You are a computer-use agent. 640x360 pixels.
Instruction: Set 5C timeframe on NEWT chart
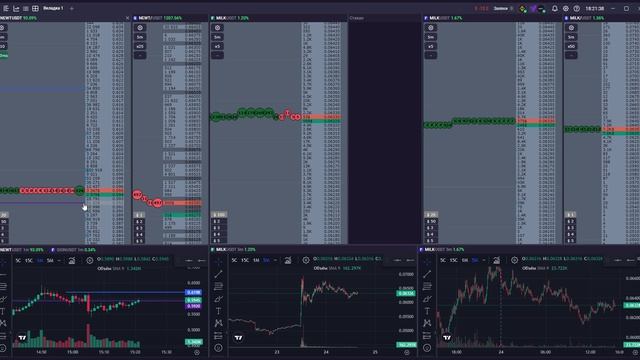[18, 260]
